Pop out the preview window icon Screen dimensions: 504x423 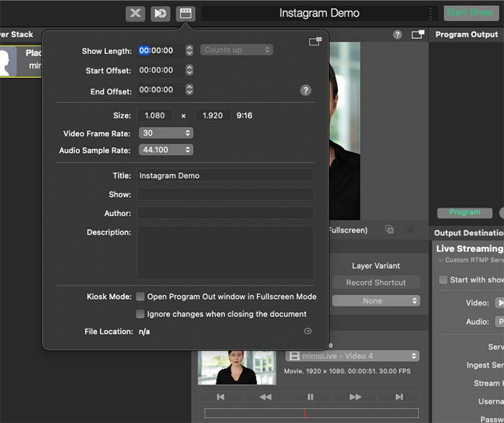coord(418,34)
